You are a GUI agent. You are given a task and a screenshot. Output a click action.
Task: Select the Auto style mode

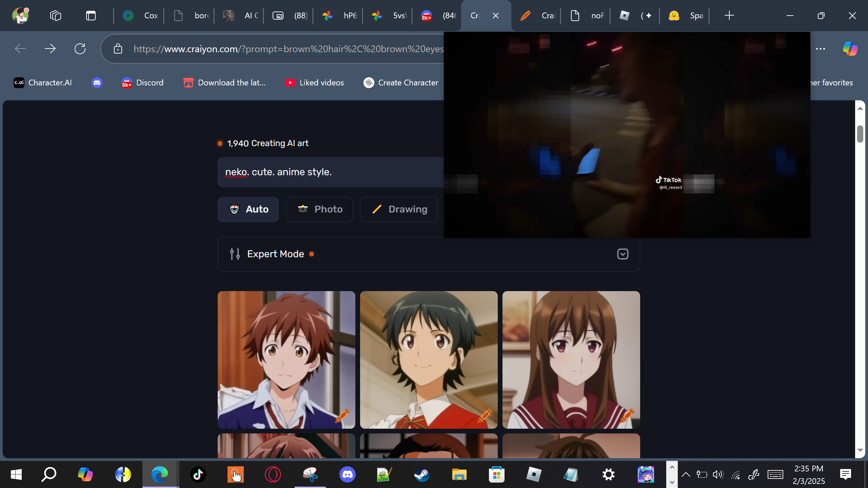coord(248,209)
